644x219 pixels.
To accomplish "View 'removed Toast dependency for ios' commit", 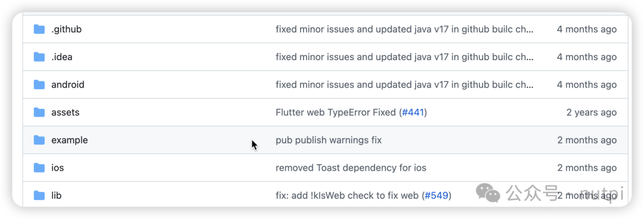I will (x=351, y=168).
